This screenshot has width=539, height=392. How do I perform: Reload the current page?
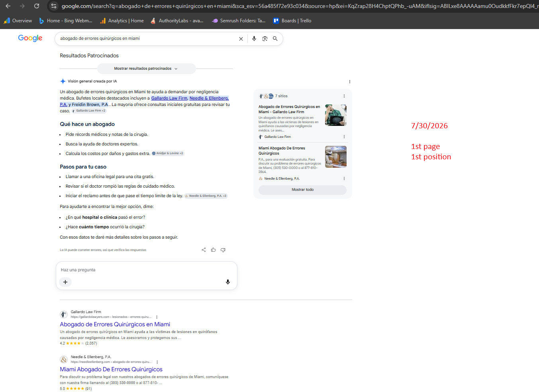click(x=37, y=6)
